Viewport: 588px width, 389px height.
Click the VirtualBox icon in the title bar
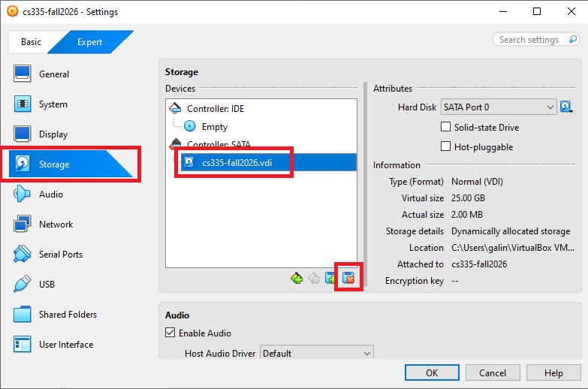tap(12, 11)
